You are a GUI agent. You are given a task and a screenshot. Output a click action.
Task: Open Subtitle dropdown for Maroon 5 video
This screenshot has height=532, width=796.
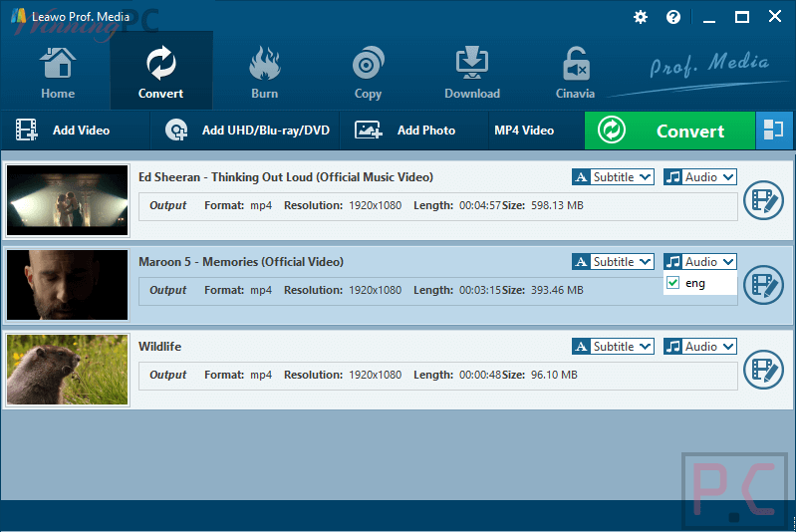coord(613,262)
